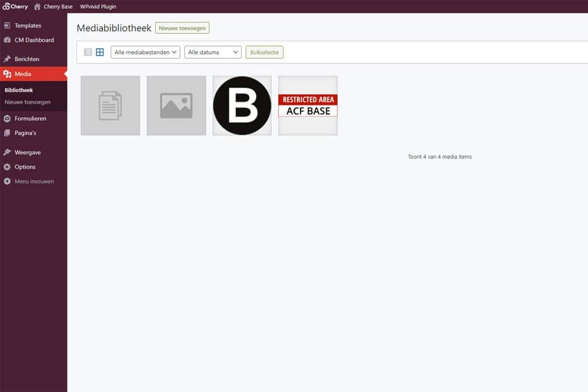Open WPvivid Plugin in the admin bar
Viewport: 588px width, 392px height.
[x=98, y=6]
